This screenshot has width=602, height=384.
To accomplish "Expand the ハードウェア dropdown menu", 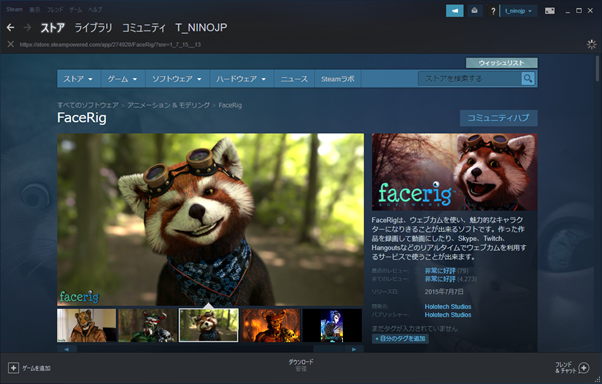I will pos(241,79).
